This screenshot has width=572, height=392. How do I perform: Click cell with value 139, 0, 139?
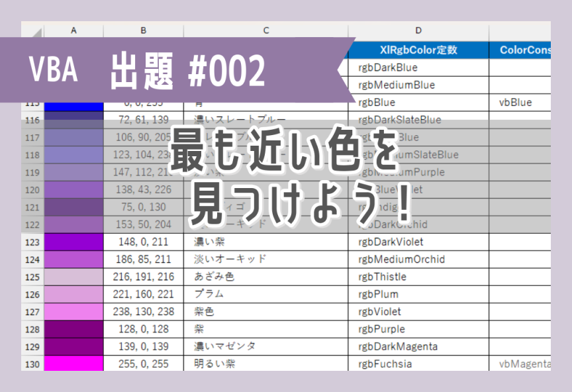coord(144,347)
